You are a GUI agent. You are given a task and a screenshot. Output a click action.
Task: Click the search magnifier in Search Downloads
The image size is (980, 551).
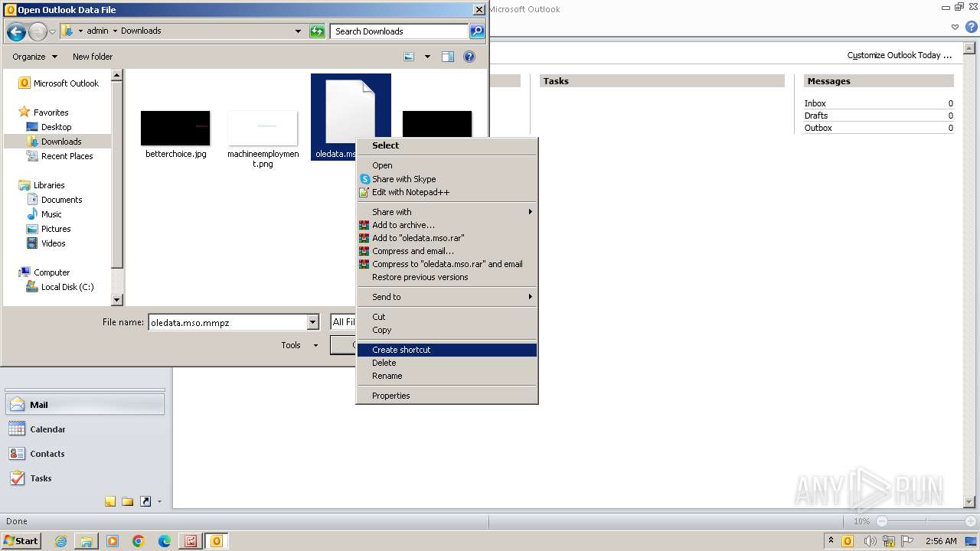tap(477, 31)
